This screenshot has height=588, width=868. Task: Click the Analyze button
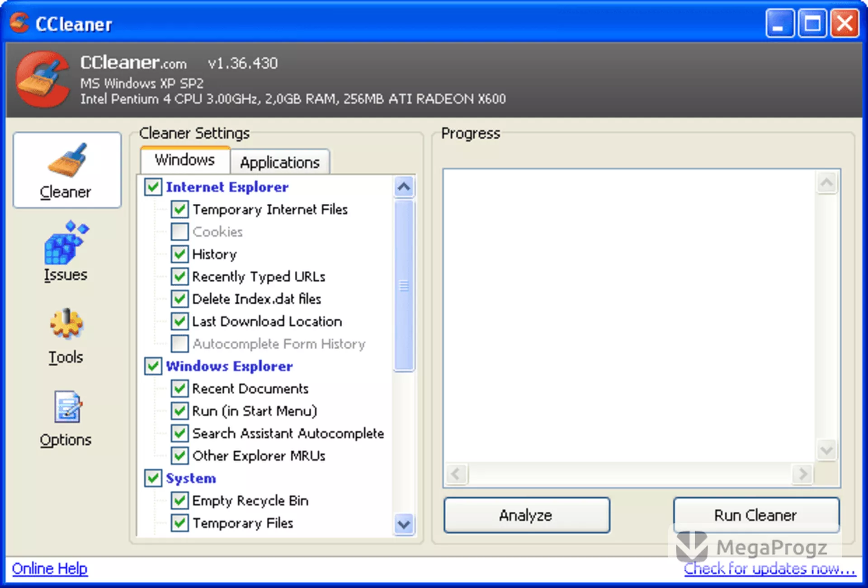click(x=527, y=515)
